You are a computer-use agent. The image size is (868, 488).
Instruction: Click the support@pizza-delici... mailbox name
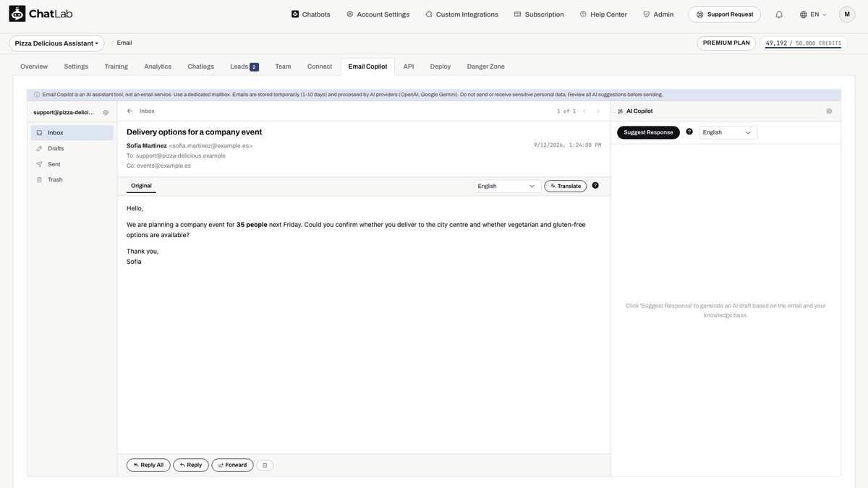(64, 112)
